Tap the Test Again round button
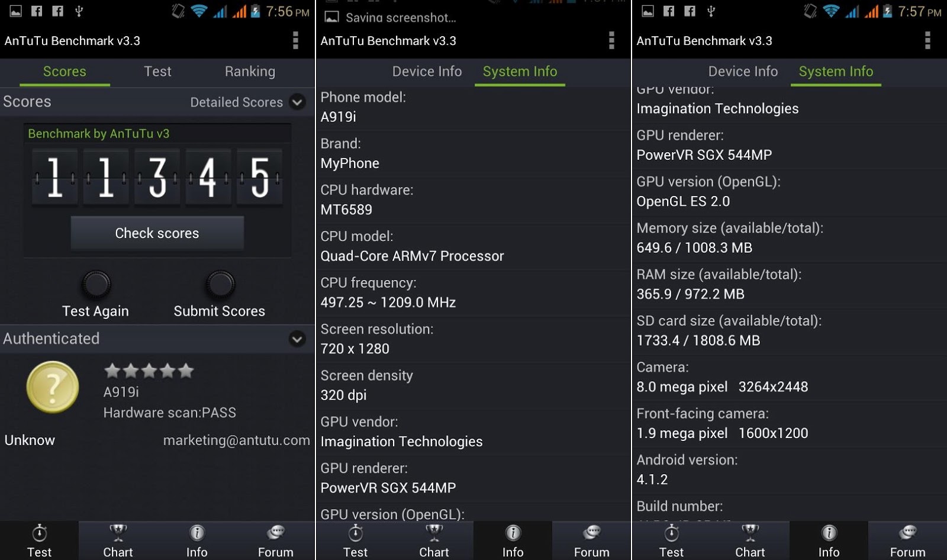This screenshot has height=560, width=947. [96, 285]
